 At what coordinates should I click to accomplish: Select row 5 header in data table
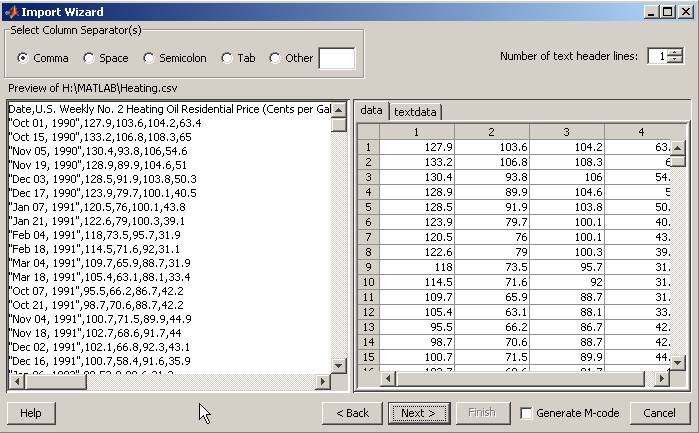pyautogui.click(x=368, y=206)
